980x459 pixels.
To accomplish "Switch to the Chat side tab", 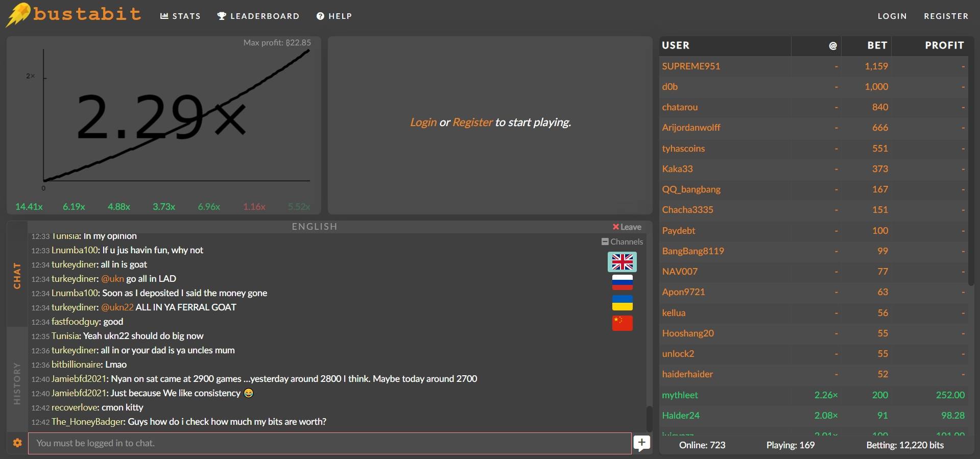I will (x=17, y=276).
